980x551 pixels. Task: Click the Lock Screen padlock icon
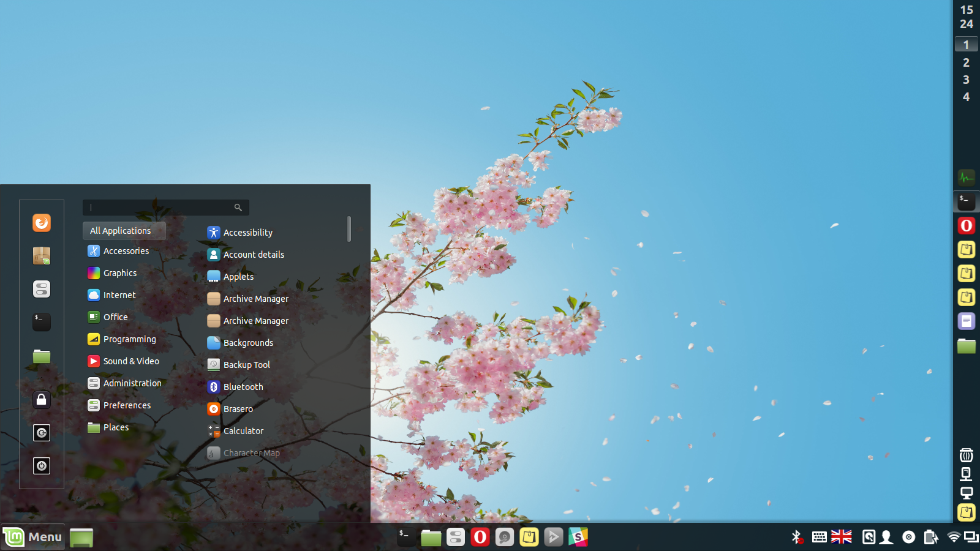(42, 400)
